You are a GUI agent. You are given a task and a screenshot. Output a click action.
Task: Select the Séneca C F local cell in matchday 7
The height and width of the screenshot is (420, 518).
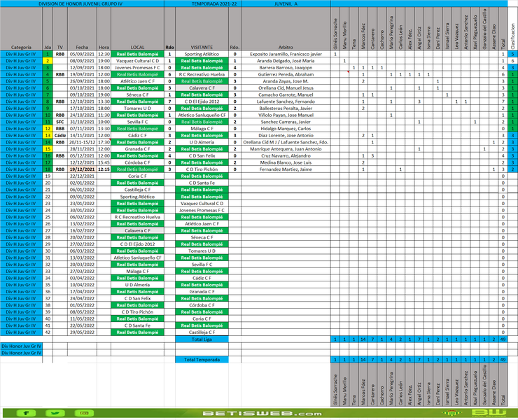pos(137,94)
